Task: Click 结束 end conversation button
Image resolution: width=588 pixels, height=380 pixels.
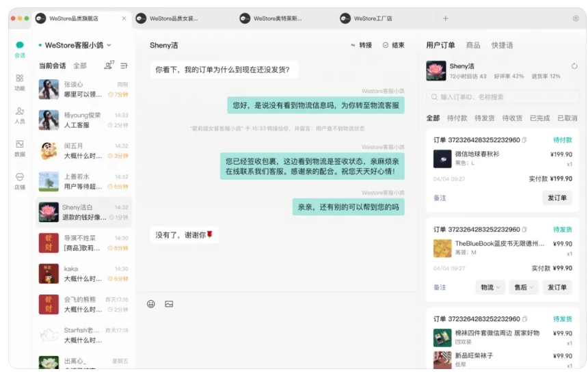Action: click(x=393, y=45)
